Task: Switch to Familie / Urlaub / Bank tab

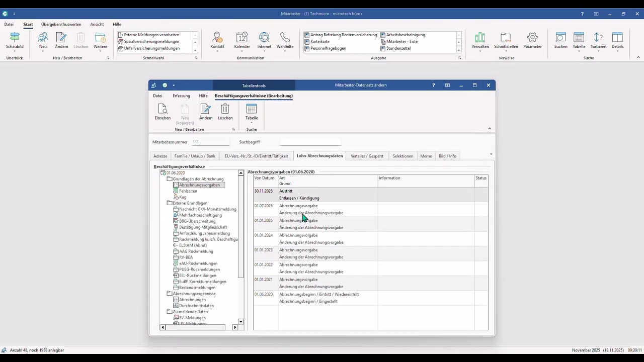Action: (195, 156)
